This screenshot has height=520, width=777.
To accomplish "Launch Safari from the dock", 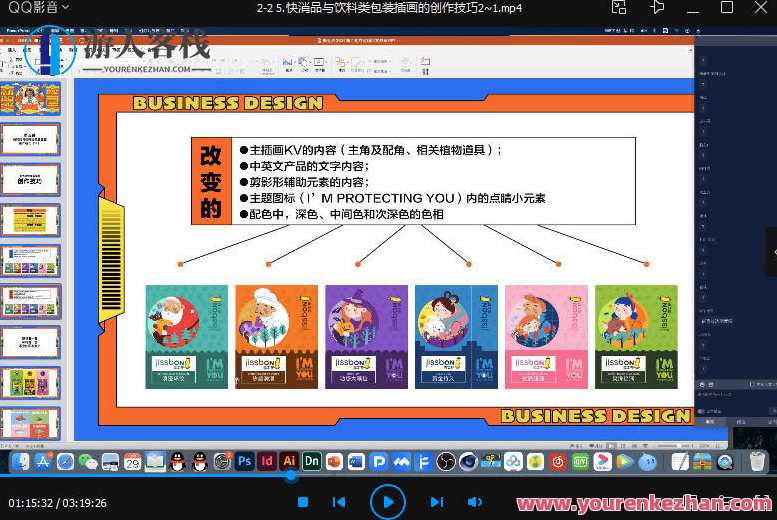I will tap(65, 462).
